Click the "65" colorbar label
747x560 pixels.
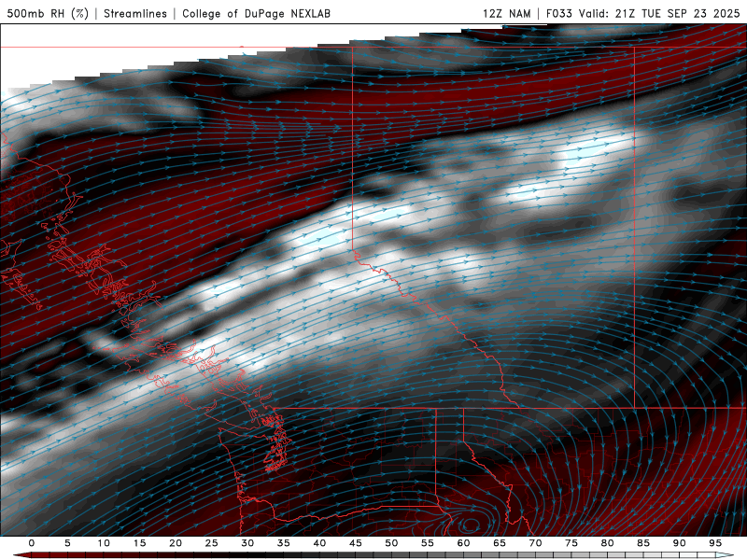[500, 543]
